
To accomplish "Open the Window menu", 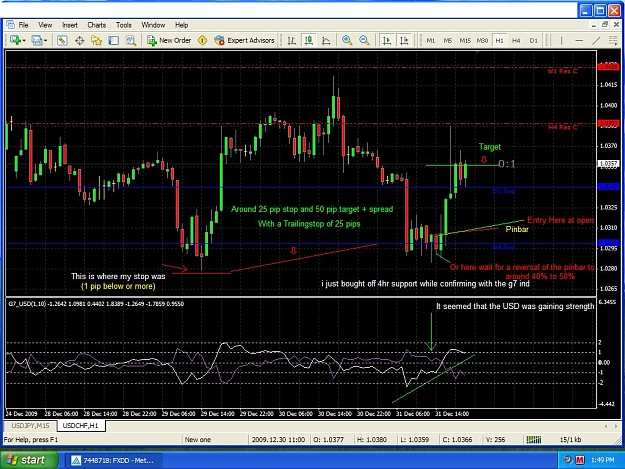I will (153, 25).
